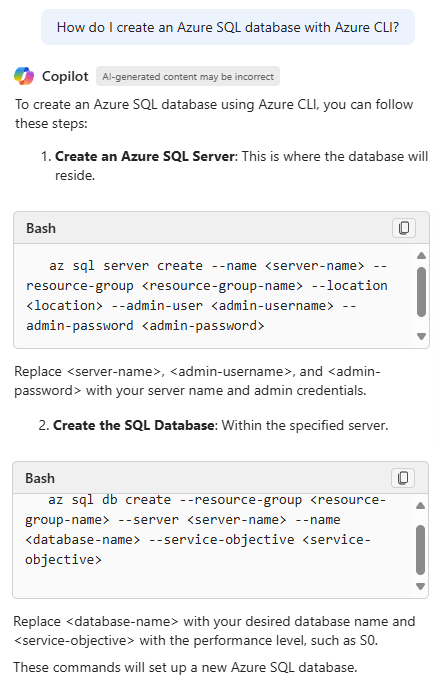Click the up arrow of second code scrollbar
This screenshot has height=678, width=435.
420,505
